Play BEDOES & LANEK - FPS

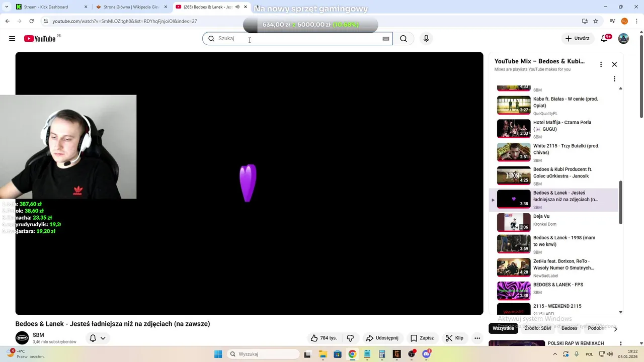click(553, 291)
